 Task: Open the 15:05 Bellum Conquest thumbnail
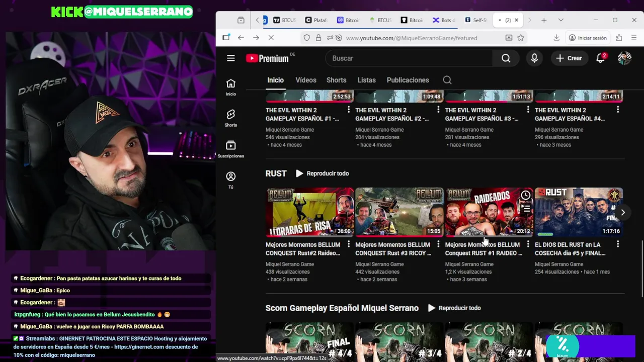click(399, 212)
